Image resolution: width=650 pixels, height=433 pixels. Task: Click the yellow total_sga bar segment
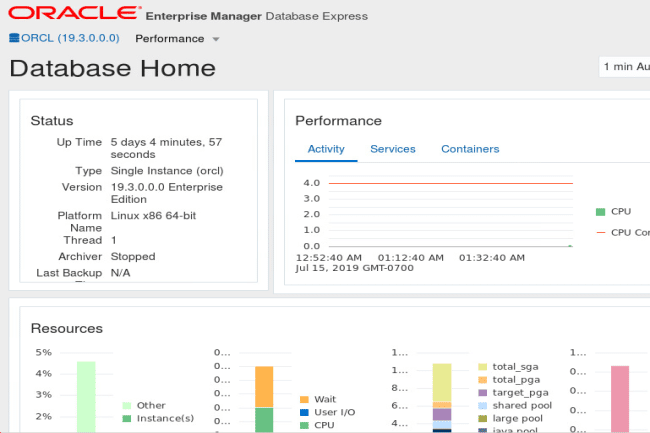click(x=442, y=383)
